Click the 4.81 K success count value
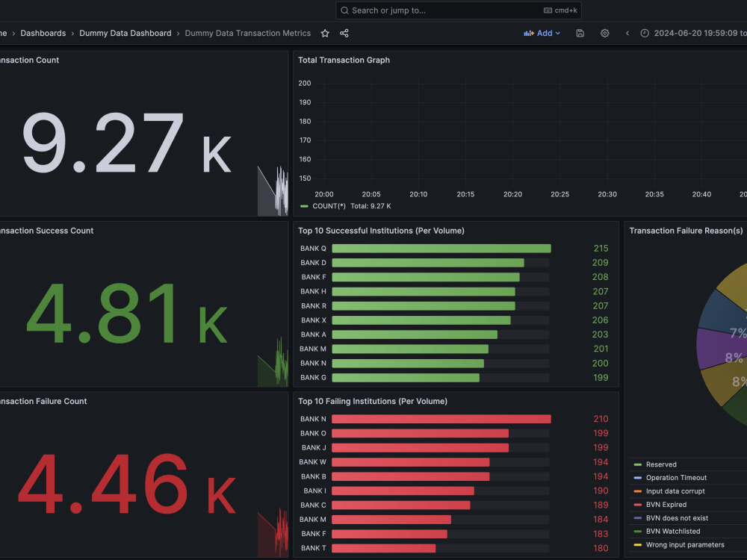The width and height of the screenshot is (747, 560). point(127,313)
